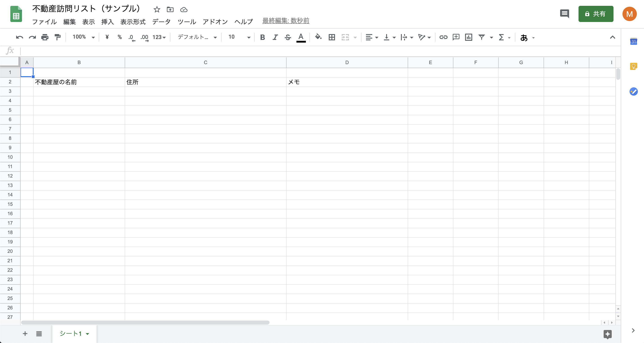Create a filter with funnel icon
This screenshot has height=343, width=644.
pos(482,37)
